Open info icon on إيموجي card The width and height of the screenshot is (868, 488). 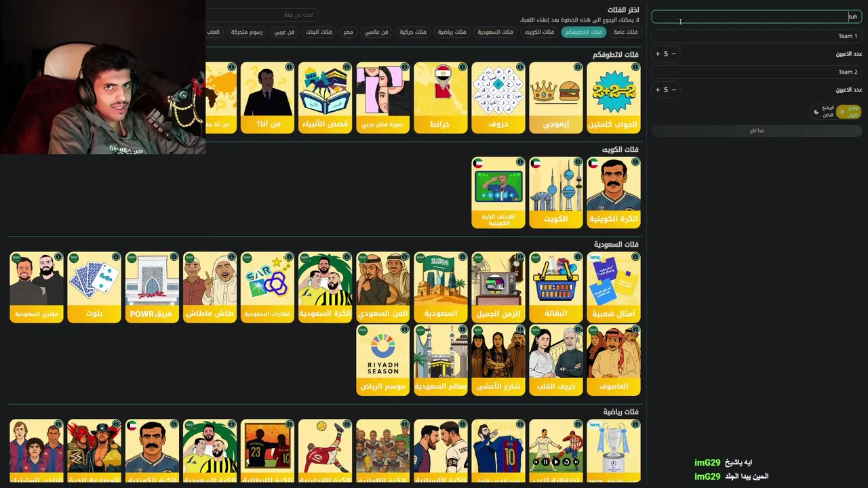pos(578,67)
